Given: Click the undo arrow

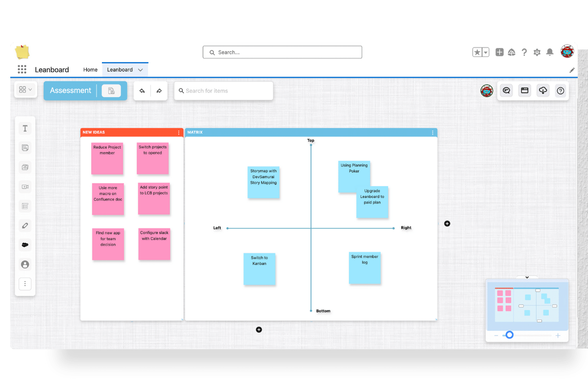Looking at the screenshot, I should click(x=142, y=90).
